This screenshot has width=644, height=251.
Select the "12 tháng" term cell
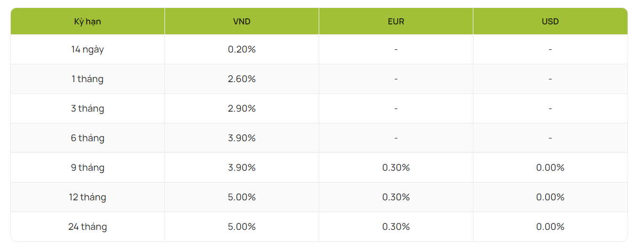pyautogui.click(x=87, y=197)
